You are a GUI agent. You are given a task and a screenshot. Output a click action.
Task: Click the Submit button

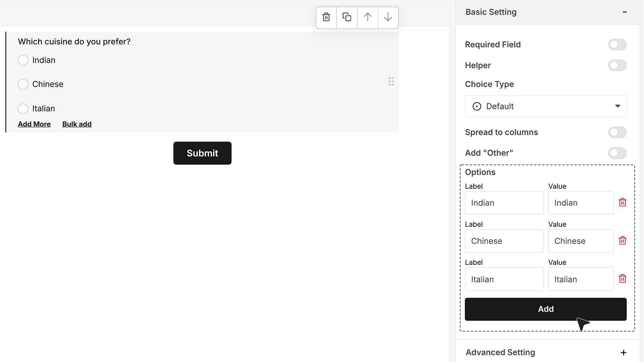click(x=202, y=153)
